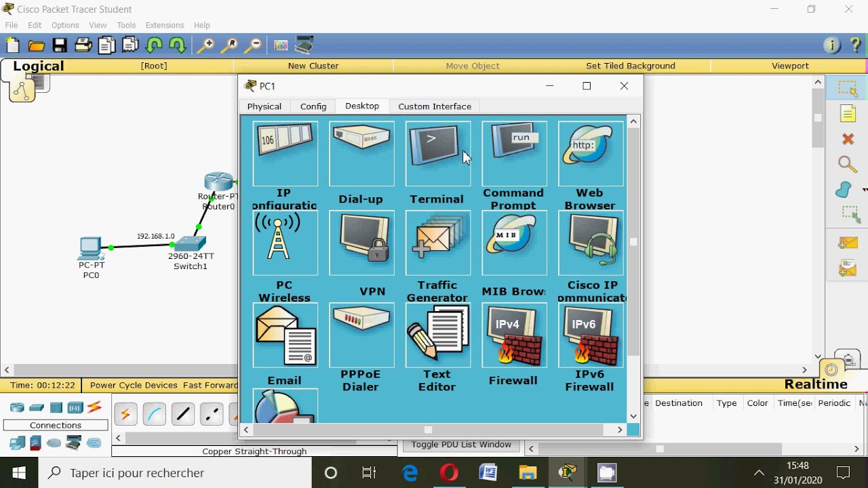Open the drawing palette icon
868x488 pixels.
pyautogui.click(x=281, y=45)
